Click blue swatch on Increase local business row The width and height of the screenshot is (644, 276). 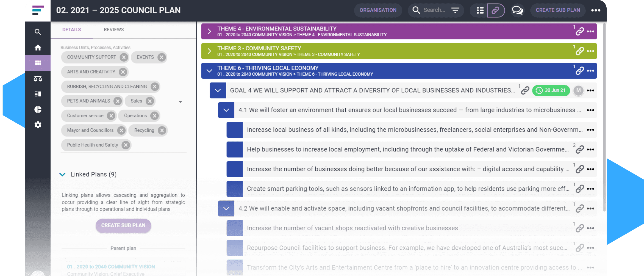point(235,130)
